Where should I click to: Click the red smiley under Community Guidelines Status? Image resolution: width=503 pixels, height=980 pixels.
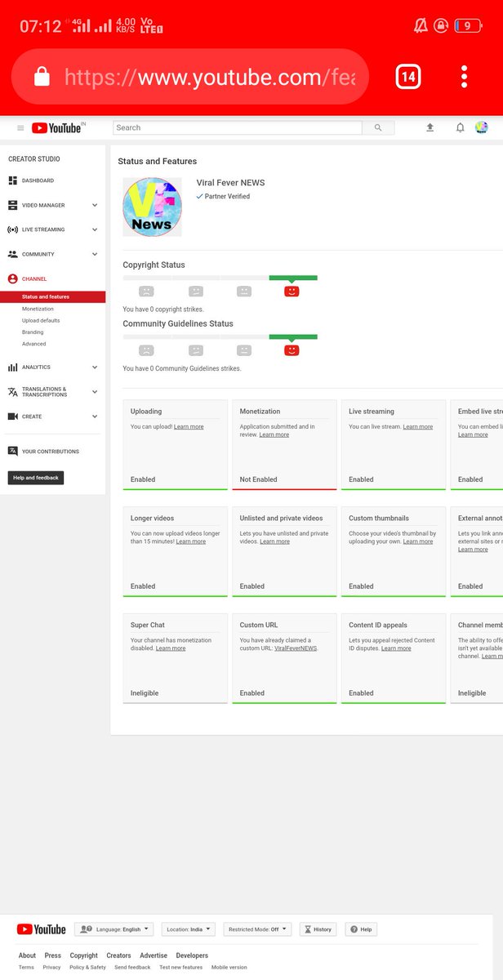[292, 350]
